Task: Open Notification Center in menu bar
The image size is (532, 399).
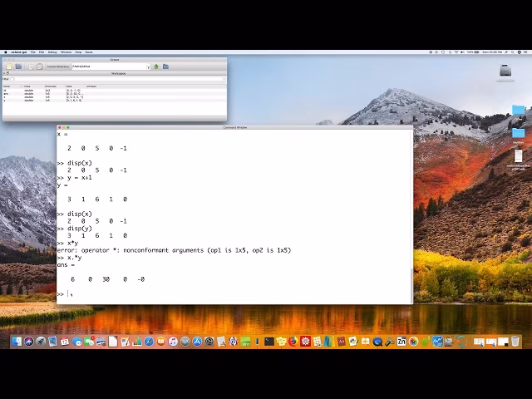Action: click(526, 52)
